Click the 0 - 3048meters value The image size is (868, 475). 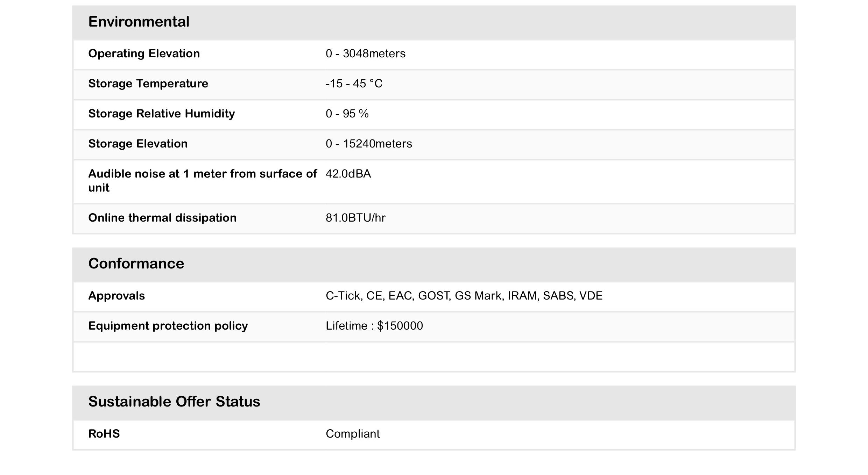pos(365,53)
